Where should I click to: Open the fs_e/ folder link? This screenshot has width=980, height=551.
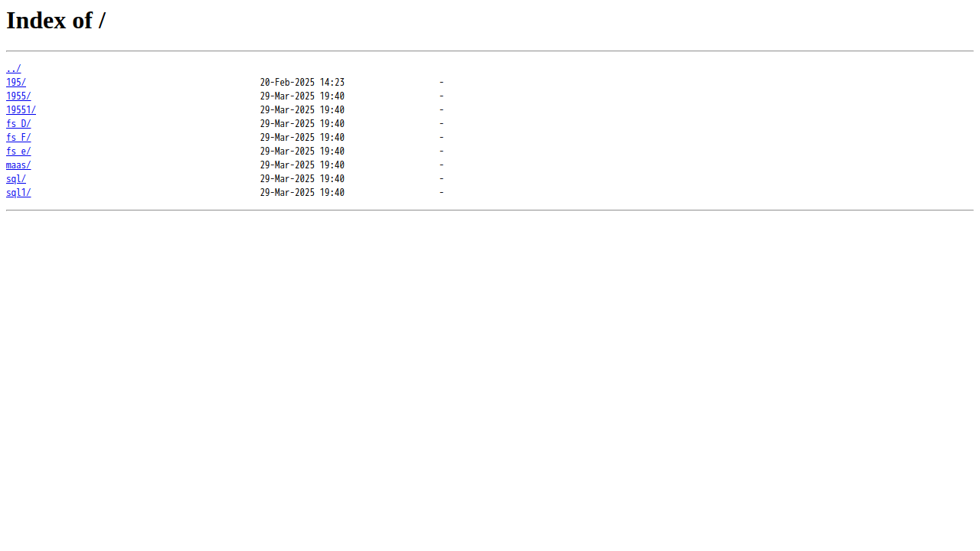[18, 152]
